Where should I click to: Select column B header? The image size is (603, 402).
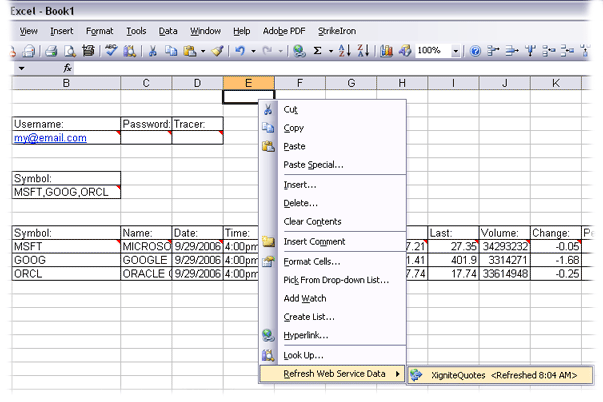coord(66,83)
